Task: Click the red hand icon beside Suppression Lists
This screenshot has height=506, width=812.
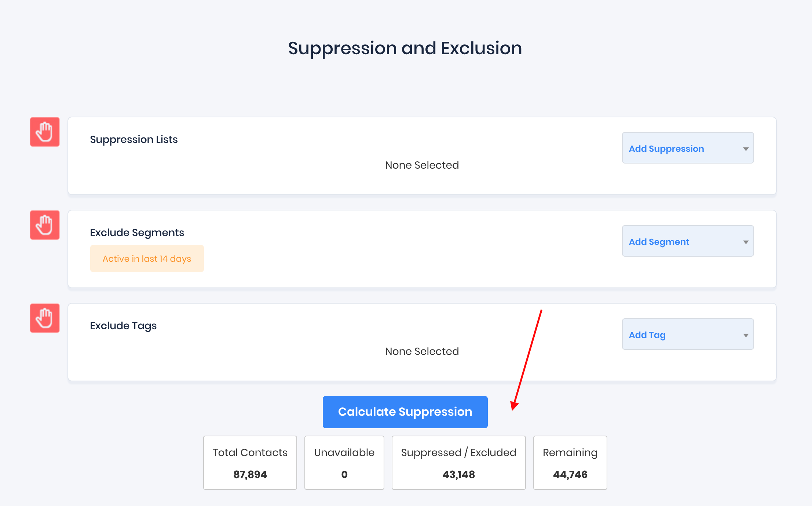Action: [x=45, y=132]
